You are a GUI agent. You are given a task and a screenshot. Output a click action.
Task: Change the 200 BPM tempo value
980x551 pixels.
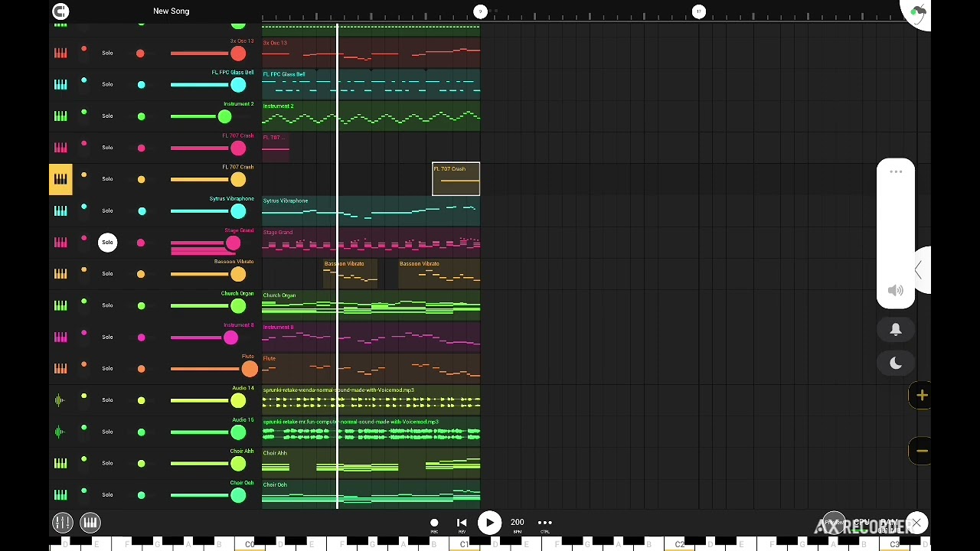pos(518,524)
